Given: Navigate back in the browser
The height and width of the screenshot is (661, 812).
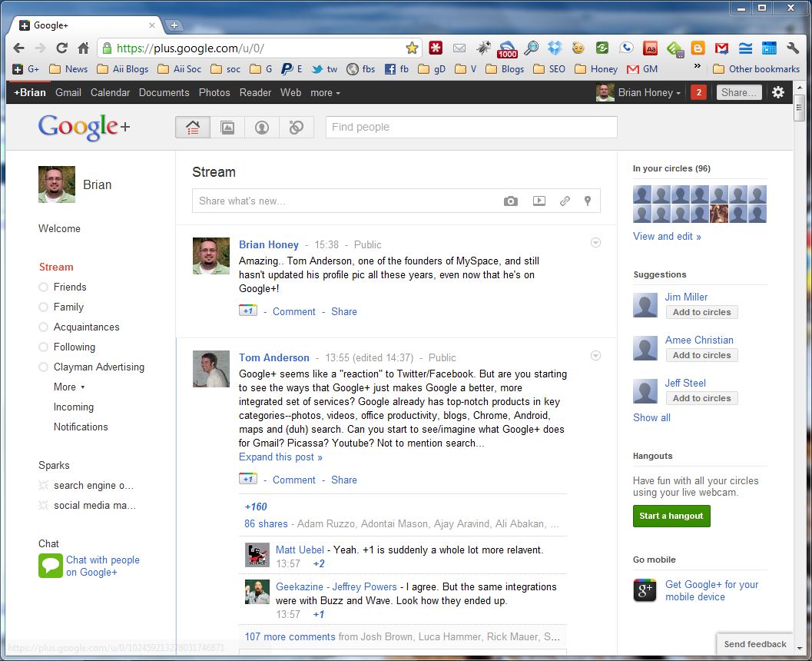Looking at the screenshot, I should point(18,48).
